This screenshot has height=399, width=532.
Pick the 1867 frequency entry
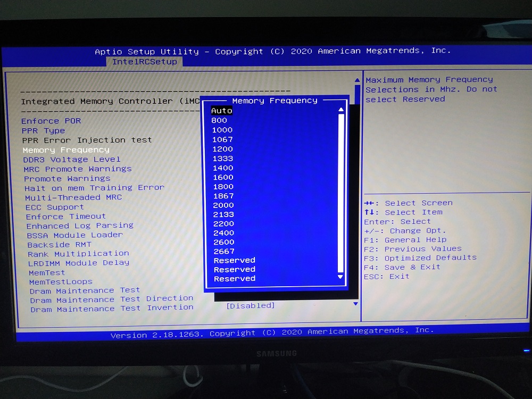click(223, 196)
